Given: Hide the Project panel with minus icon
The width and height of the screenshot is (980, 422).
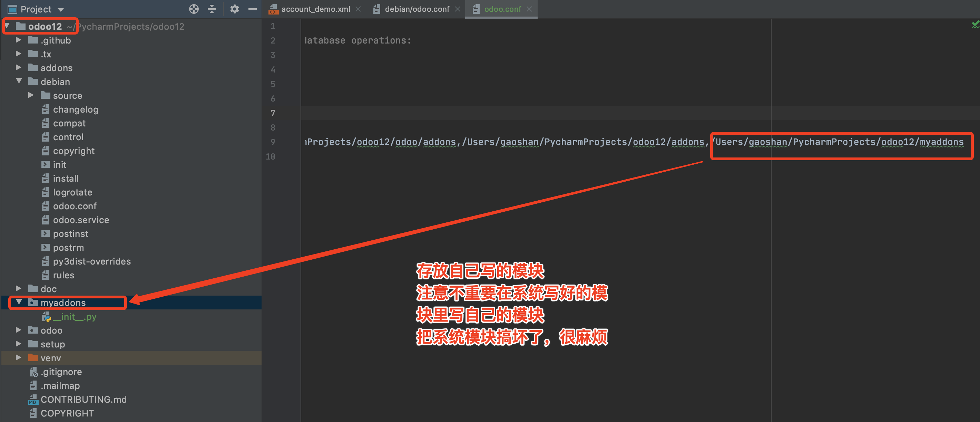Looking at the screenshot, I should [x=252, y=9].
